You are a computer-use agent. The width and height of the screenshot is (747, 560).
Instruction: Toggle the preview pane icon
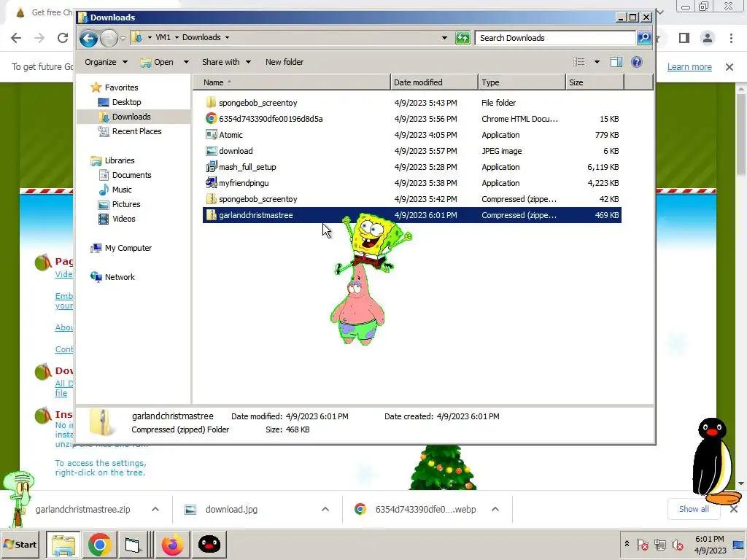[x=616, y=62]
